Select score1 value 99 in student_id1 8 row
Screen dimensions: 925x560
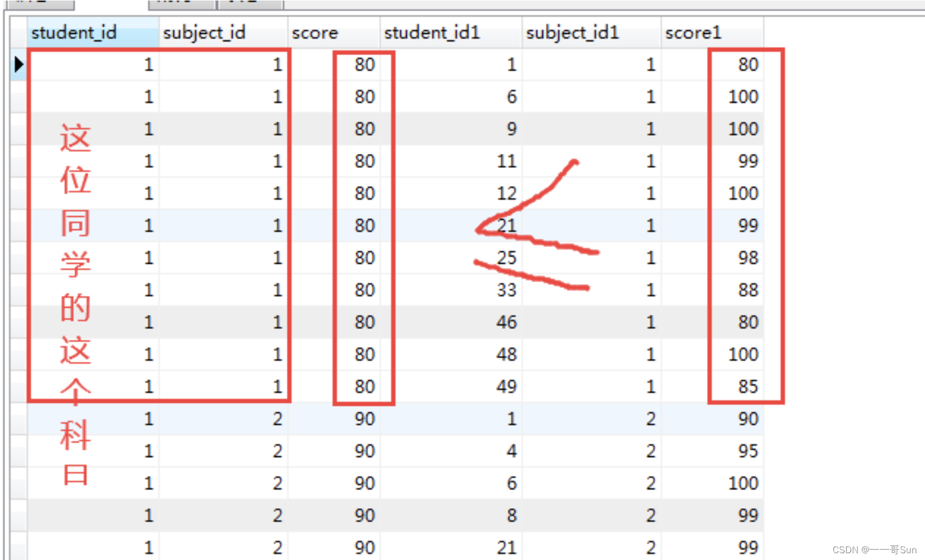click(712, 515)
